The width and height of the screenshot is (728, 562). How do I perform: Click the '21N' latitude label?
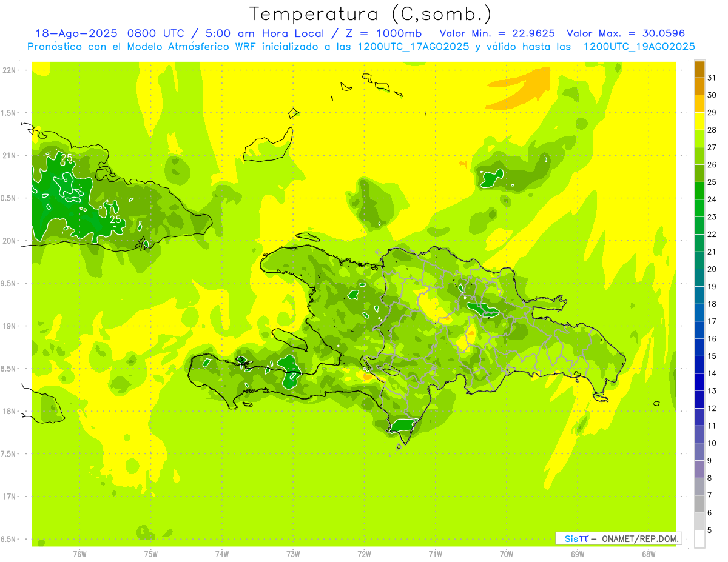(x=9, y=156)
